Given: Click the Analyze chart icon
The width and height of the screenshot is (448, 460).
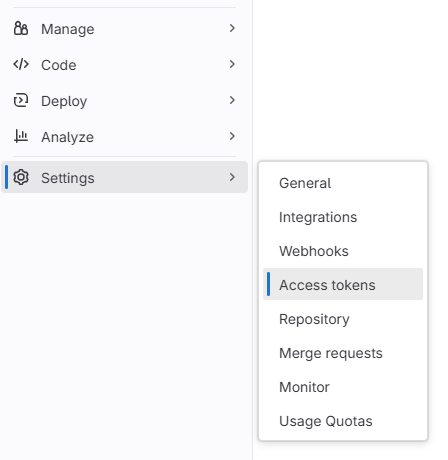Looking at the screenshot, I should click(21, 136).
